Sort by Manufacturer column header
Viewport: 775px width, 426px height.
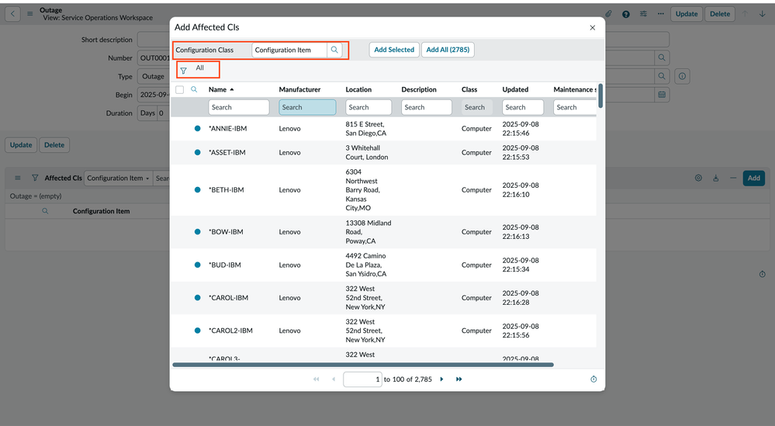tap(300, 89)
